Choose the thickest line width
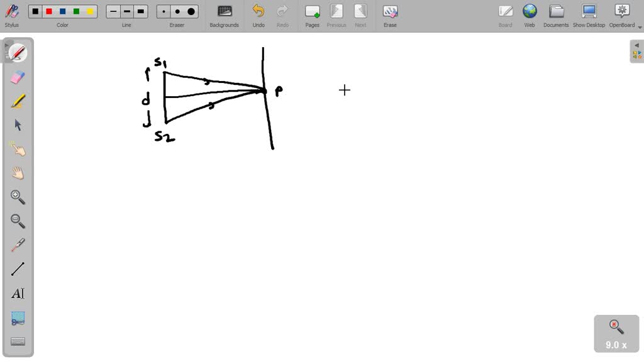Image resolution: width=644 pixels, height=362 pixels. (140, 11)
